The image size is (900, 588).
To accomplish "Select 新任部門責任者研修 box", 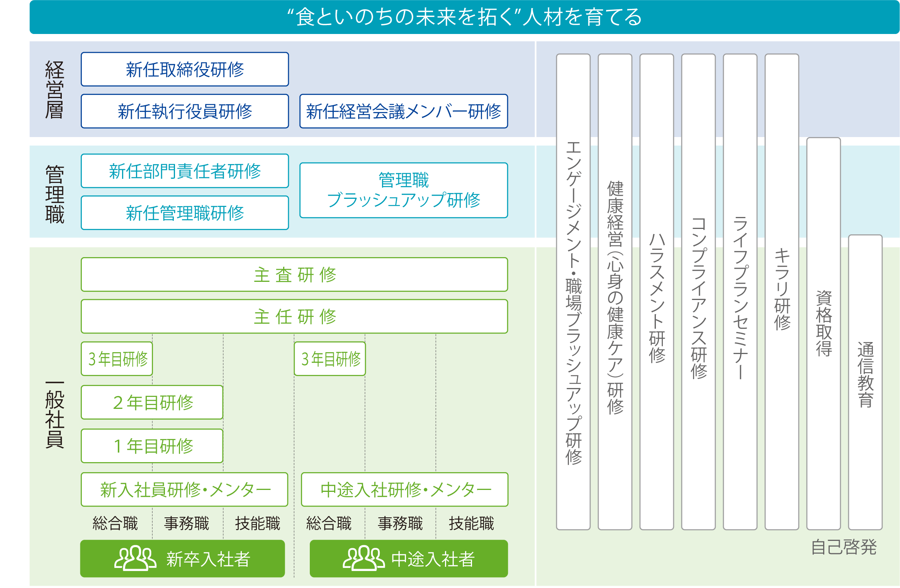I will click(185, 171).
